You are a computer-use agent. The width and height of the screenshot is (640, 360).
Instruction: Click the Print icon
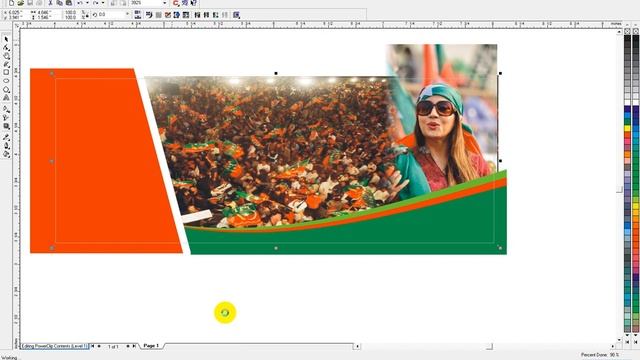tap(39, 3)
